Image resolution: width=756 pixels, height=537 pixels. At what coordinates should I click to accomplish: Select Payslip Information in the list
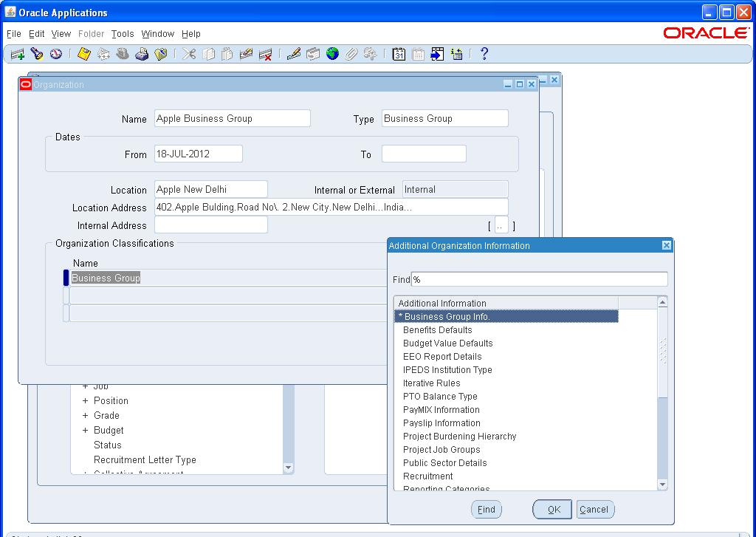441,423
